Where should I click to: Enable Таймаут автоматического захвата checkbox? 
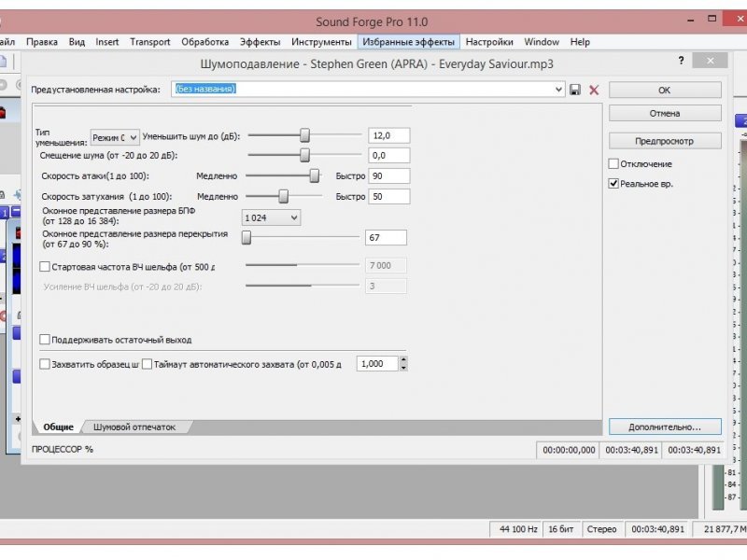pos(148,364)
